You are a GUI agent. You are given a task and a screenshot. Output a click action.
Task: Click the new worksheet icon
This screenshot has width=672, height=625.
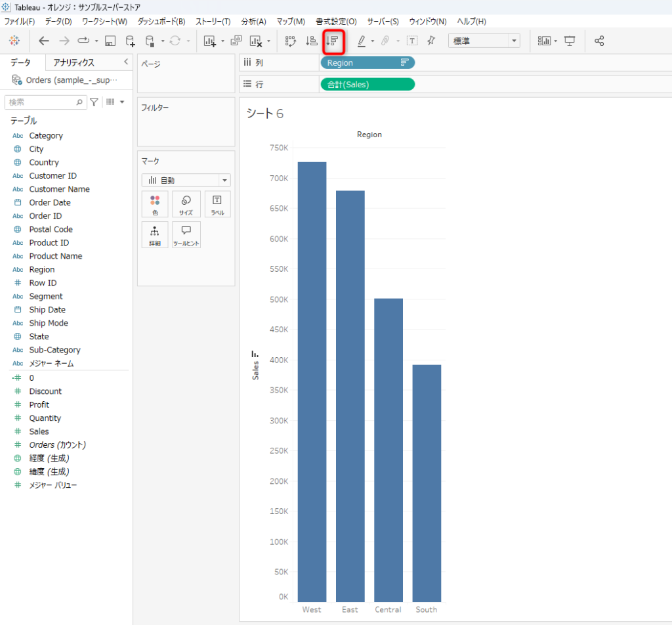point(210,41)
